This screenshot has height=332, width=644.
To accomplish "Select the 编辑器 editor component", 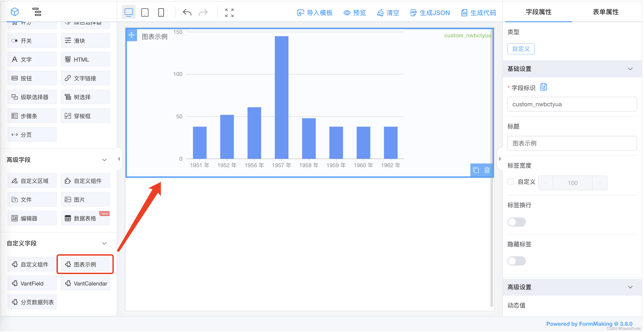I will pos(32,218).
